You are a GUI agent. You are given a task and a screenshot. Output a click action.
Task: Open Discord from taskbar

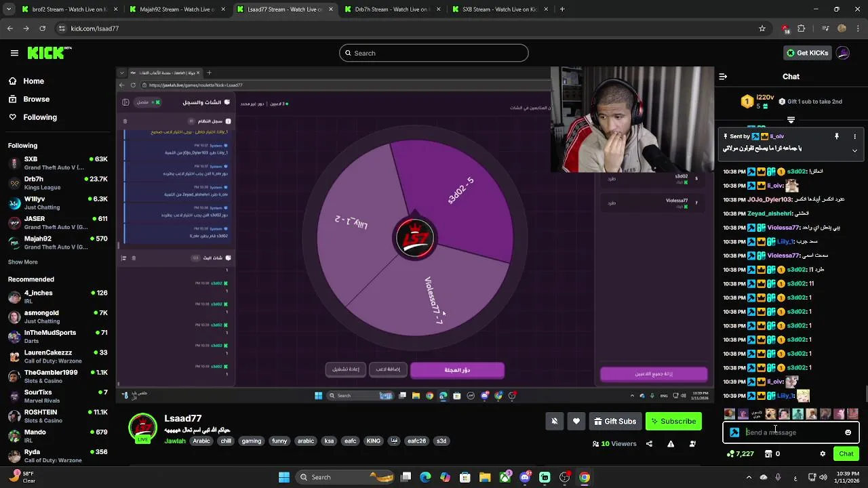click(x=525, y=477)
